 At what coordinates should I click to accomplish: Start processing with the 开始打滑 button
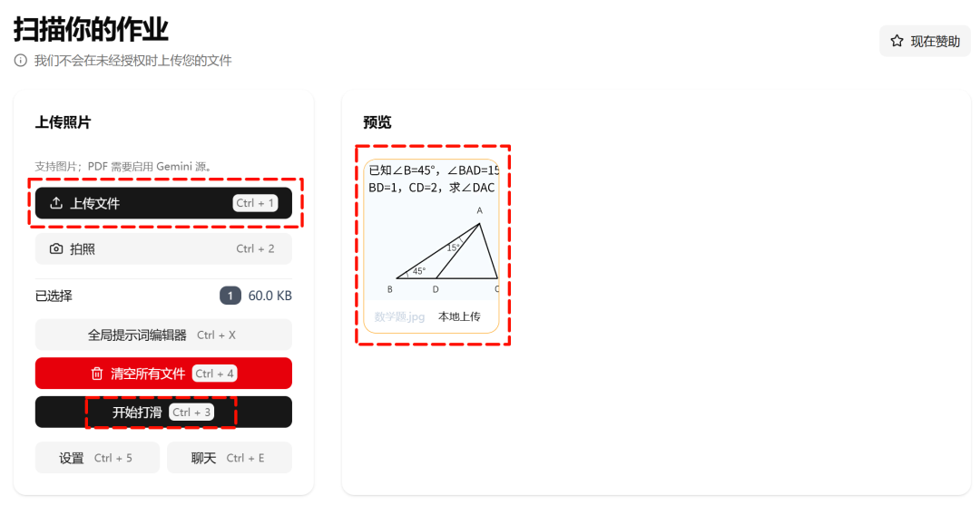pyautogui.click(x=163, y=412)
